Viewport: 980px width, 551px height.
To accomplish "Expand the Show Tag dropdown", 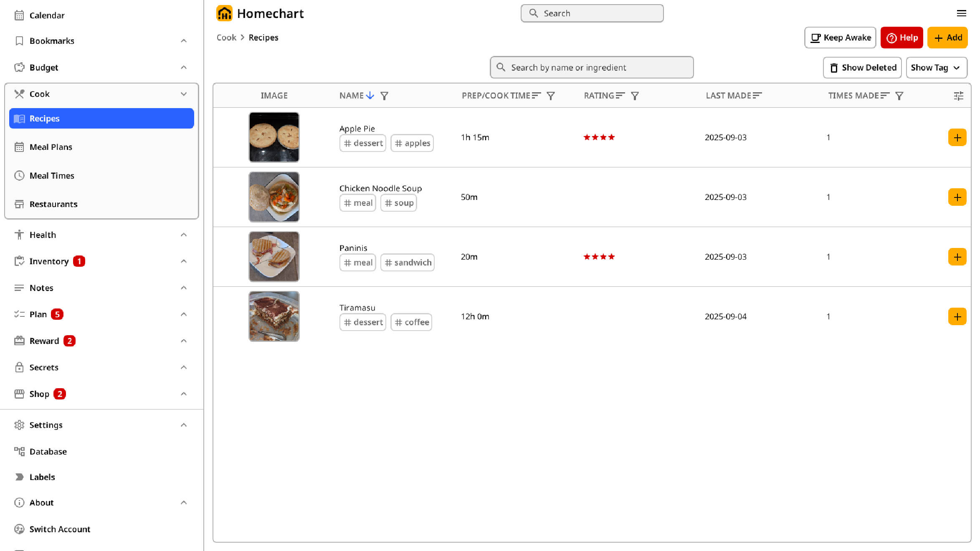I will [936, 67].
